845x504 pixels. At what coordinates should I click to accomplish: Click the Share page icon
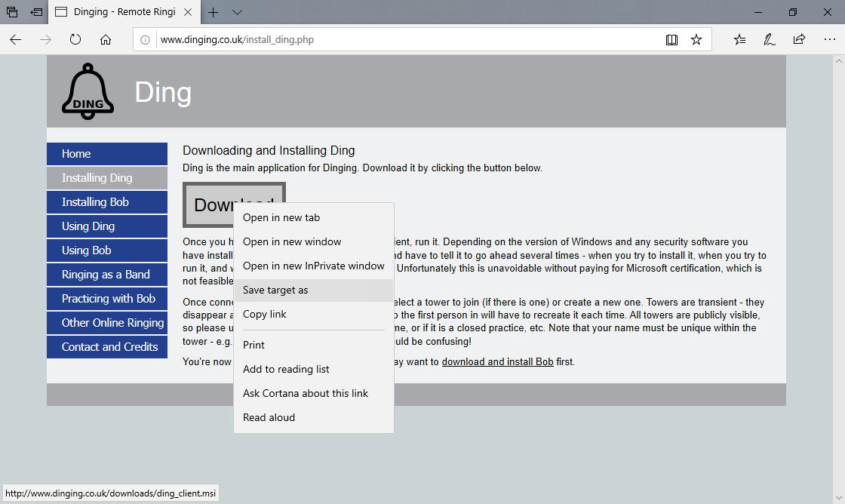coord(799,39)
